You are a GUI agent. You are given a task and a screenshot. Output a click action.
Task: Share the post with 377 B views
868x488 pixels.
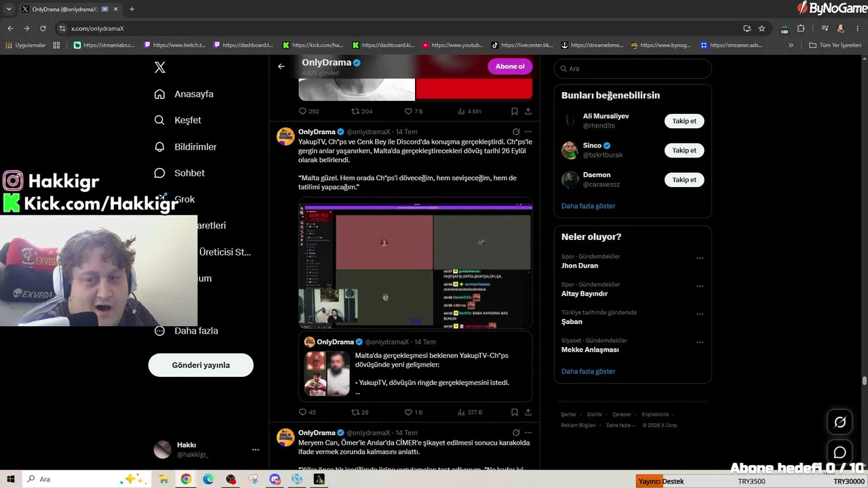click(x=528, y=412)
